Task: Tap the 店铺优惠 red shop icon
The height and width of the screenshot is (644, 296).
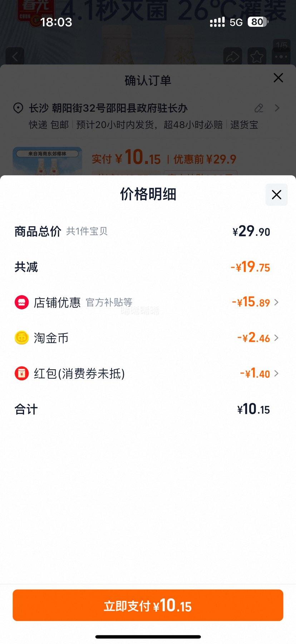Action: point(21,302)
